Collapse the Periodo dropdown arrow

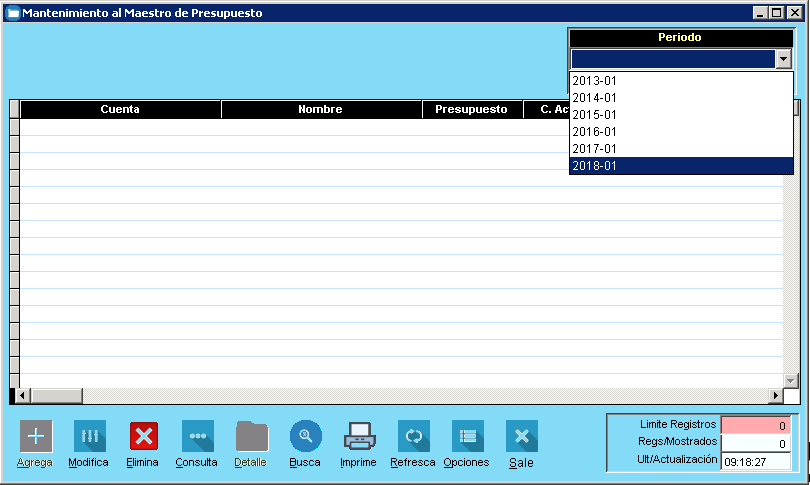coord(783,59)
